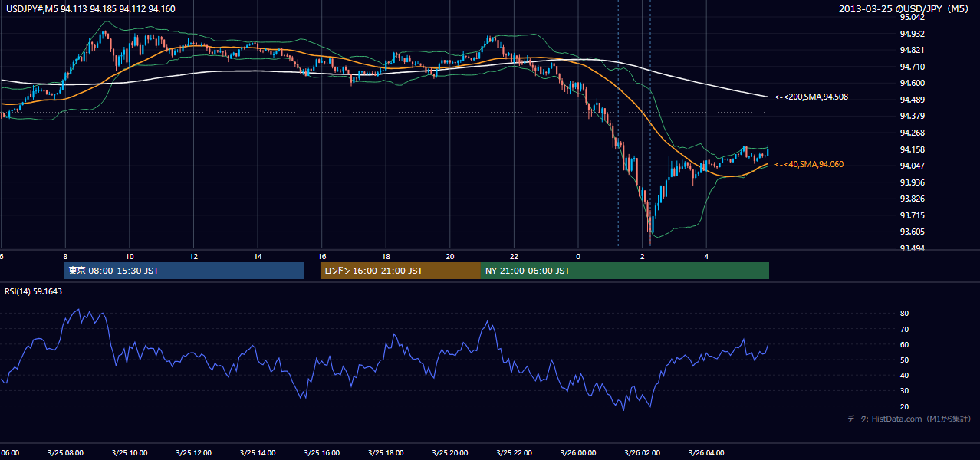Click the 93.715 price axis label
Viewport: 980px width, 460px height.
[913, 215]
